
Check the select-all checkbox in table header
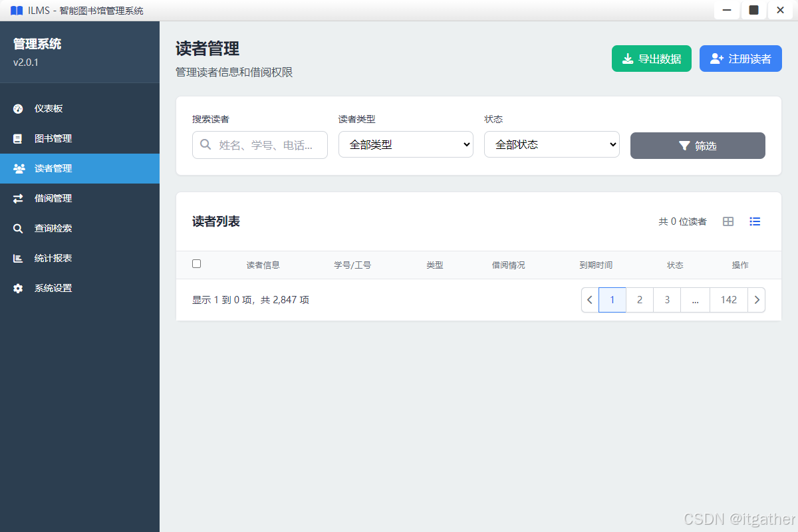tap(196, 263)
